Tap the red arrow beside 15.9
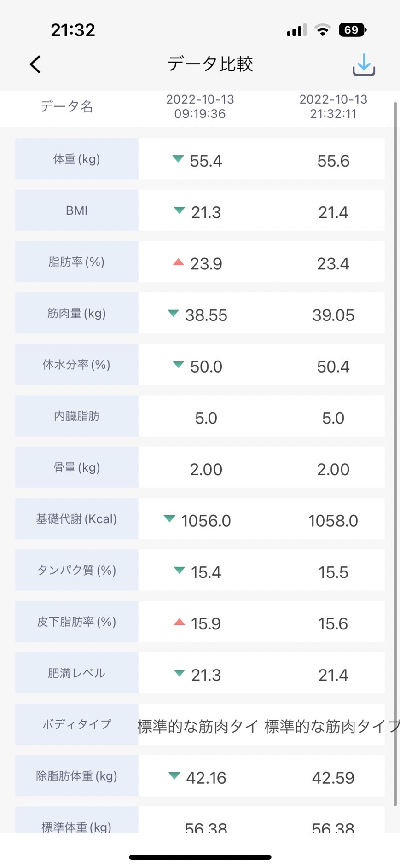The image size is (400, 868). [x=179, y=622]
